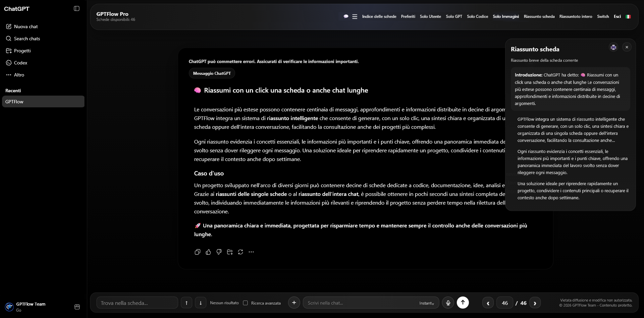The image size is (644, 318).
Task: Click 'Nessun risultato' search status text
Action: pos(224,303)
